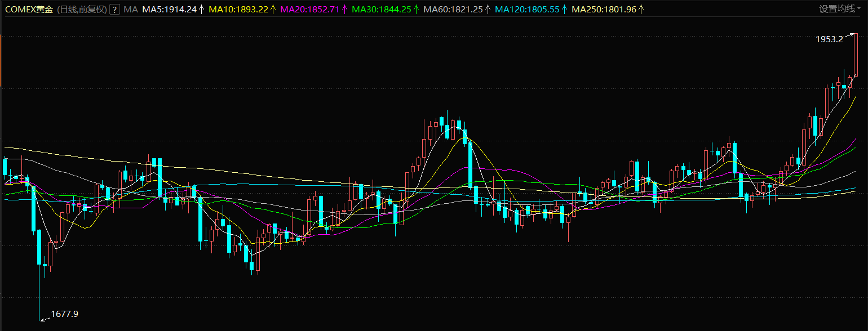Click the last hollow candlestick reaching 1953.2
868x331 pixels.
click(856, 55)
